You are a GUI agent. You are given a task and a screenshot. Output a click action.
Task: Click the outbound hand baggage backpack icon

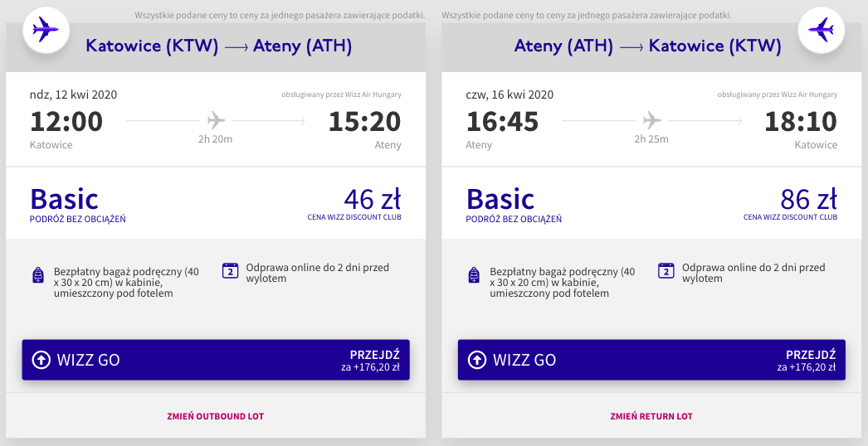38,275
